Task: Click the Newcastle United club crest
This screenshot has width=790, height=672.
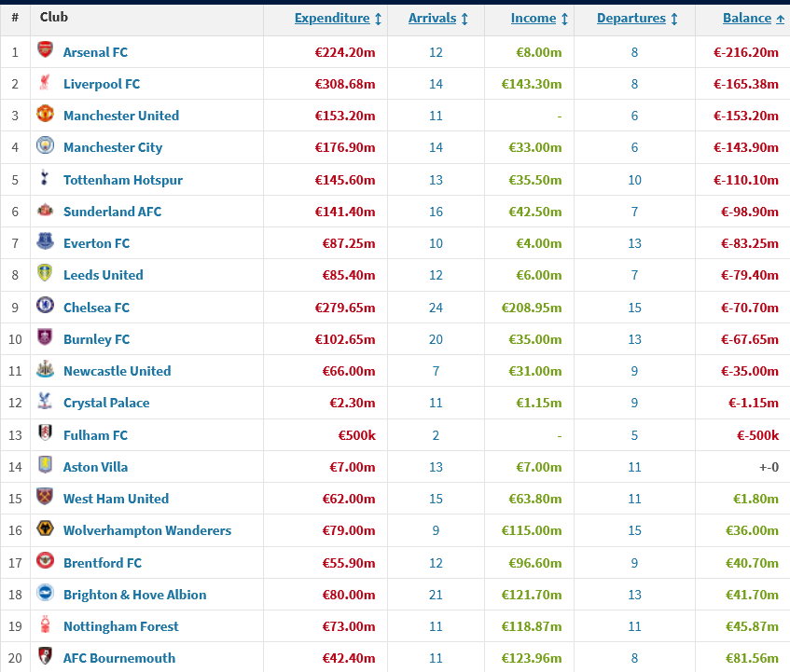Action: [x=45, y=368]
